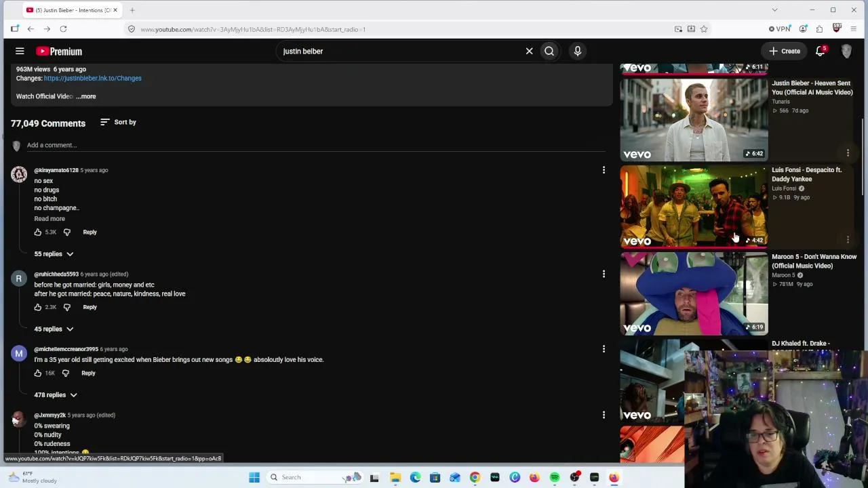Viewport: 868px width, 488px height.
Task: Toggle the VPN button
Action: coord(779,29)
